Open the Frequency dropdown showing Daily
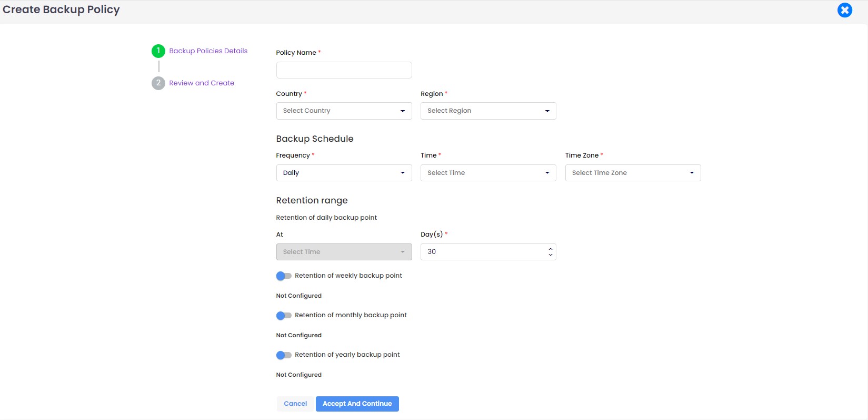Screen dimensions: 868x420 [x=344, y=173]
